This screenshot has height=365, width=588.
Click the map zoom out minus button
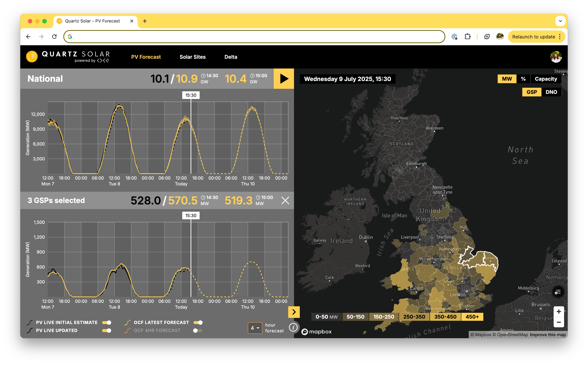pyautogui.click(x=559, y=322)
